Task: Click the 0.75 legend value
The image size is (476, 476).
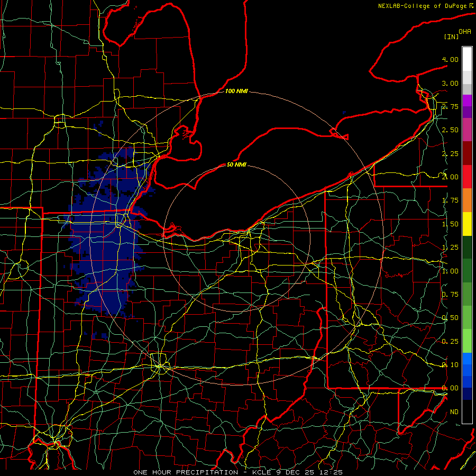Action: (450, 295)
